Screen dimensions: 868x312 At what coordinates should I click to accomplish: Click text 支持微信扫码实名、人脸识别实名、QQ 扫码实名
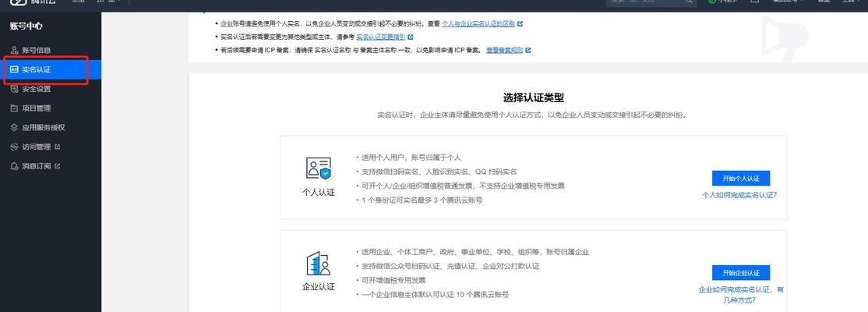click(x=439, y=172)
